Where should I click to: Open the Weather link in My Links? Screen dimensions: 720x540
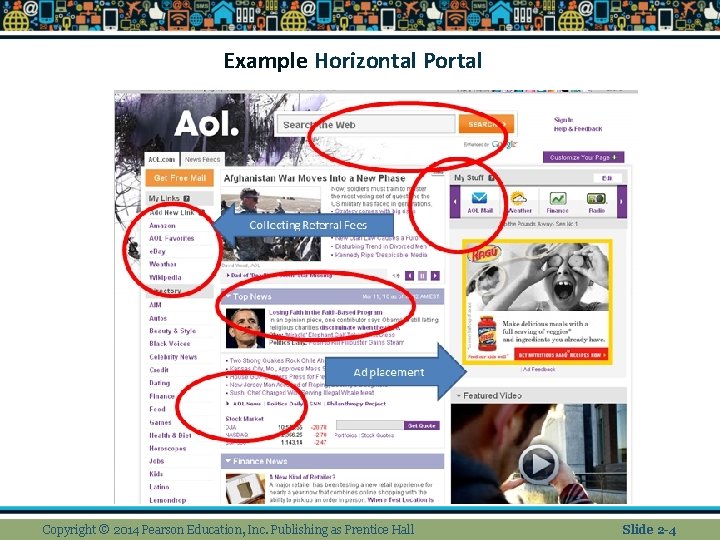point(163,264)
